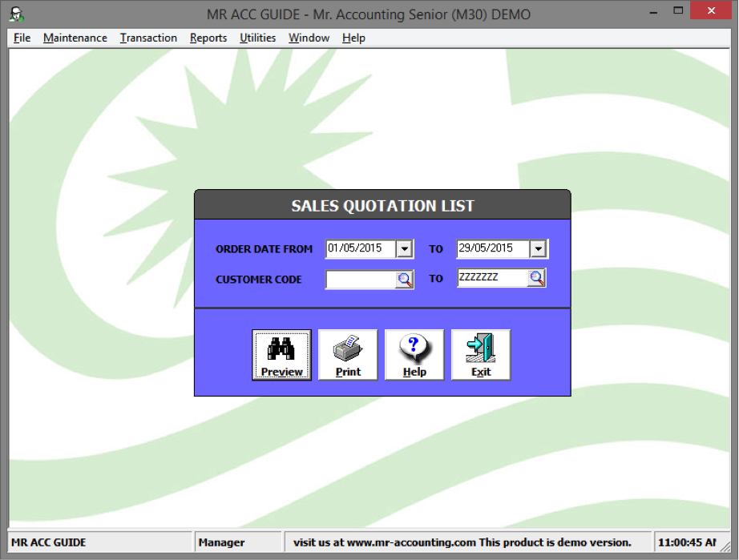Open the Reports menu

(208, 38)
